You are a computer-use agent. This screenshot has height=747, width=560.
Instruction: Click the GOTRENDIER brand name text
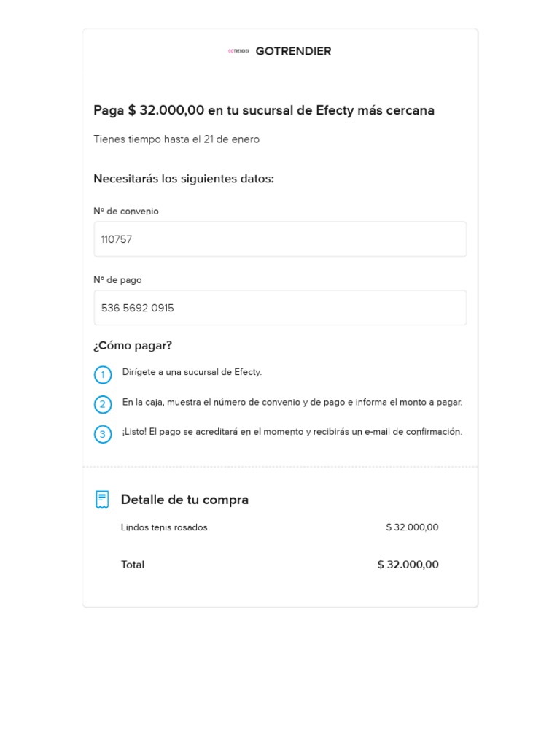[x=293, y=51]
